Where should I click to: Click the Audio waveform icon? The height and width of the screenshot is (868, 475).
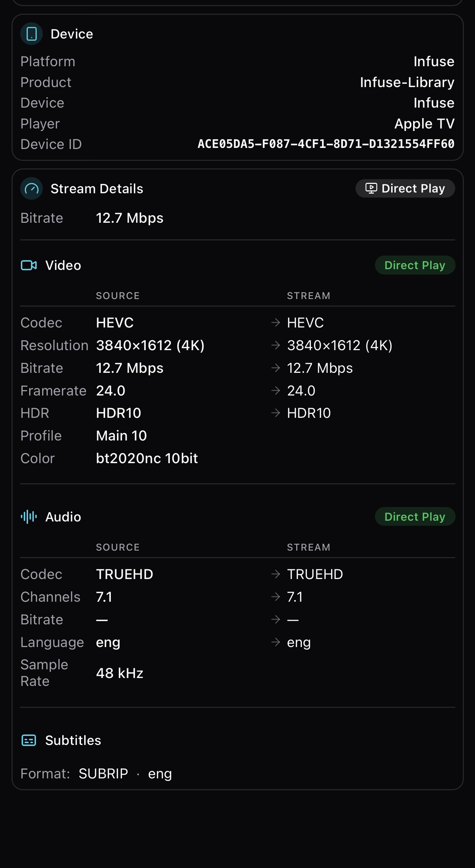coord(29,517)
